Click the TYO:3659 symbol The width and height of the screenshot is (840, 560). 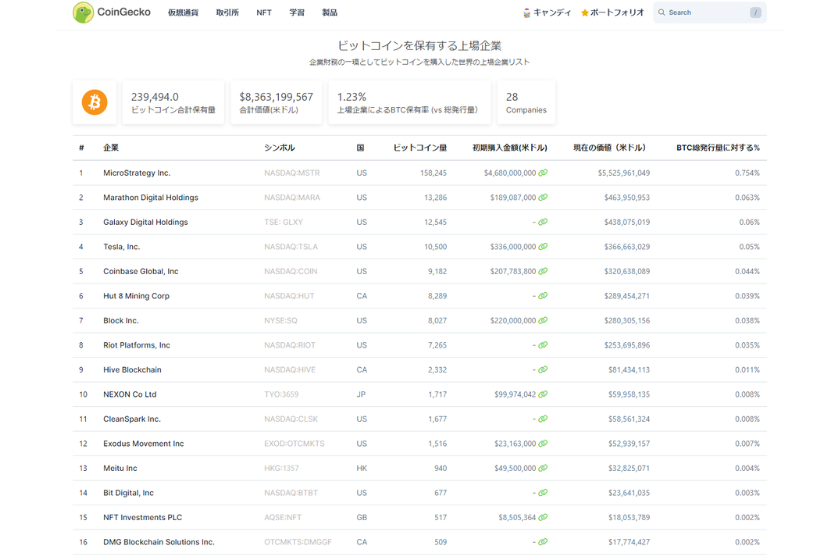(x=281, y=394)
